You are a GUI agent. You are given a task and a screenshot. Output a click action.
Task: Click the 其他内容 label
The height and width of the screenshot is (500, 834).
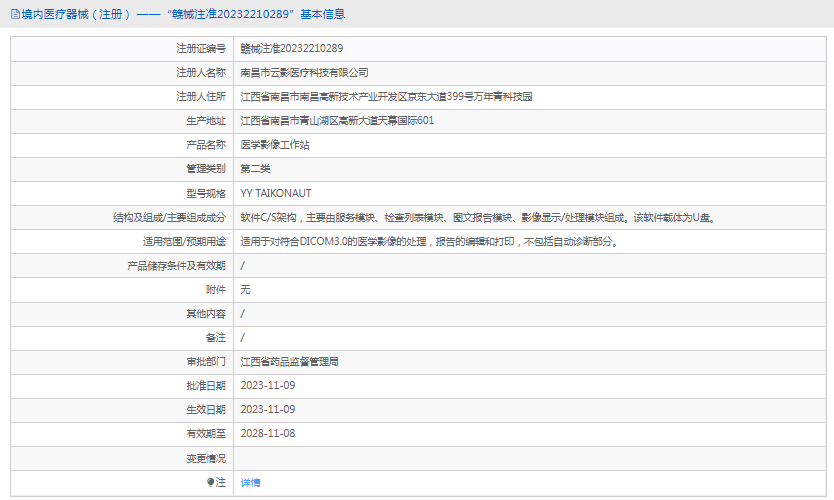pos(206,314)
